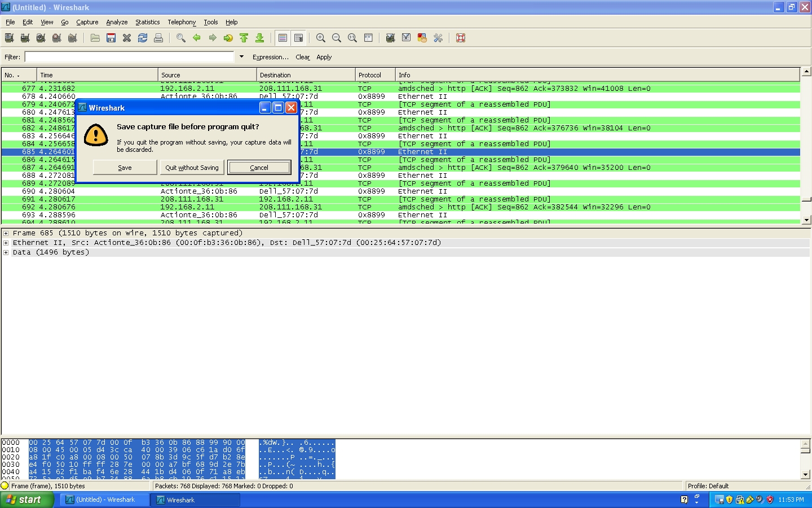812x508 pixels.
Task: Find a packet magnifier icon
Action: click(181, 38)
